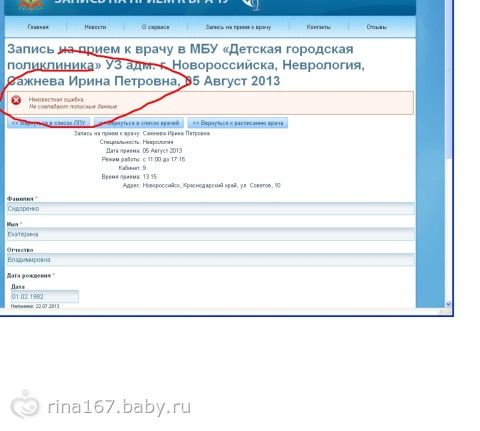Click the birth date input field
This screenshot has width=480, height=431.
[x=45, y=297]
